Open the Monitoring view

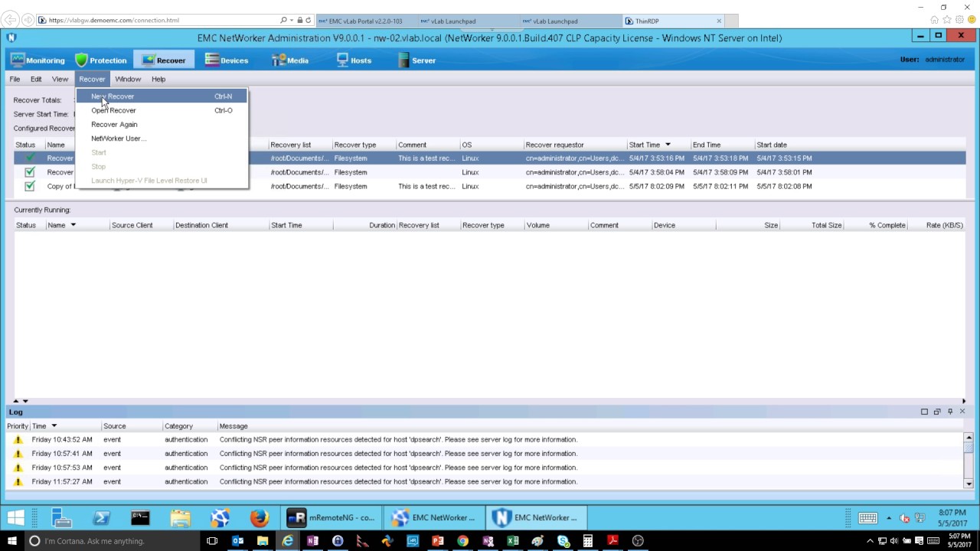[x=38, y=60]
